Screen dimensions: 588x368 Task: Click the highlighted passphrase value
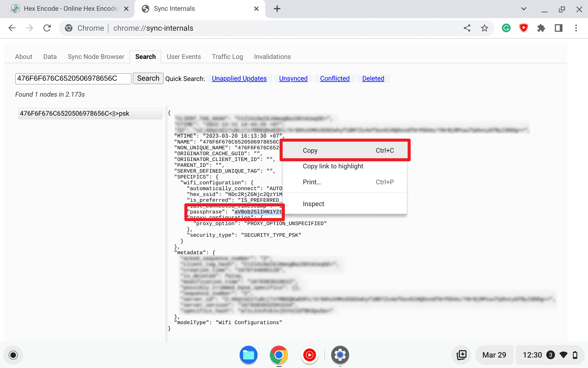click(258, 212)
